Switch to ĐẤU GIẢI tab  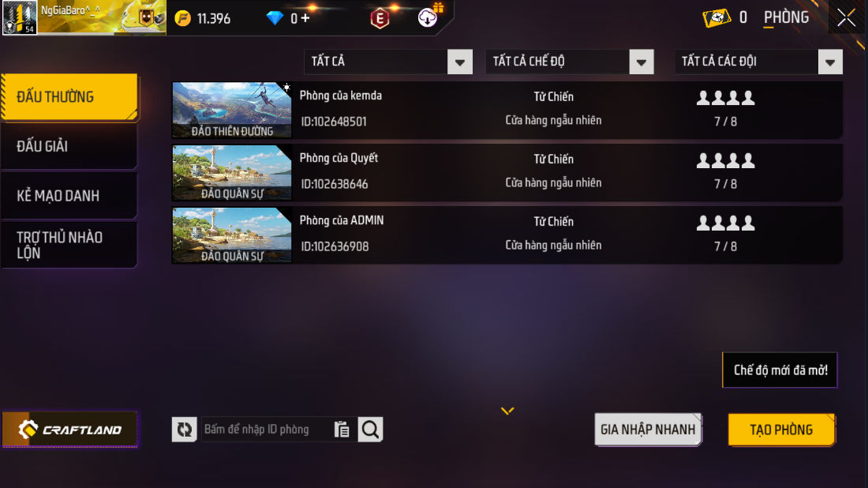pyautogui.click(x=69, y=146)
